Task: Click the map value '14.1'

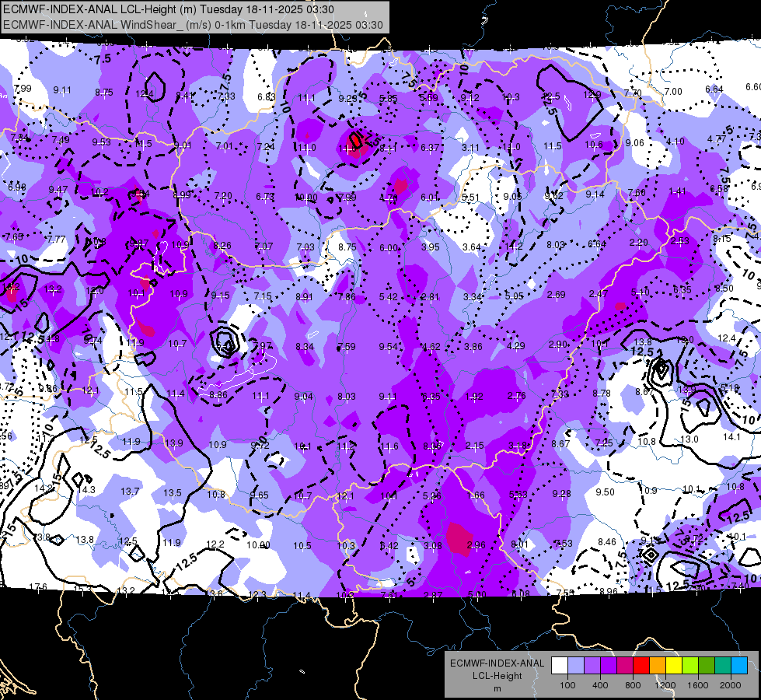Action: [x=732, y=436]
